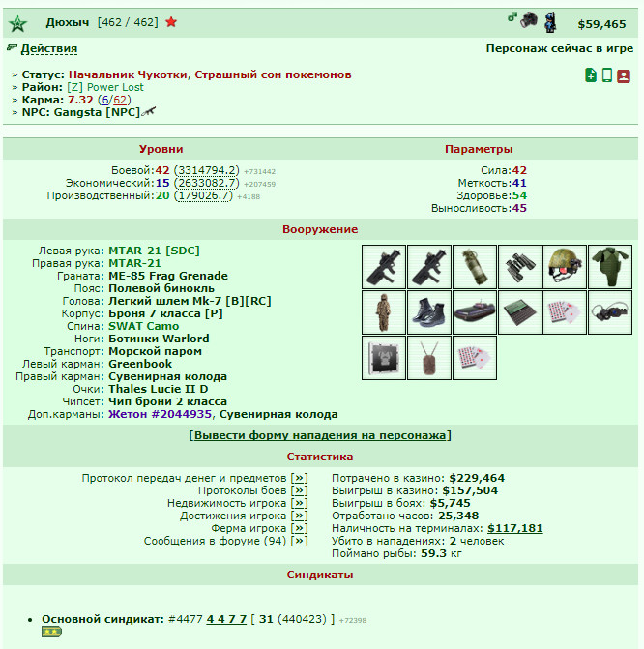Open money and items transfer protocol
Viewport: 644px width, 649px height.
[x=299, y=478]
